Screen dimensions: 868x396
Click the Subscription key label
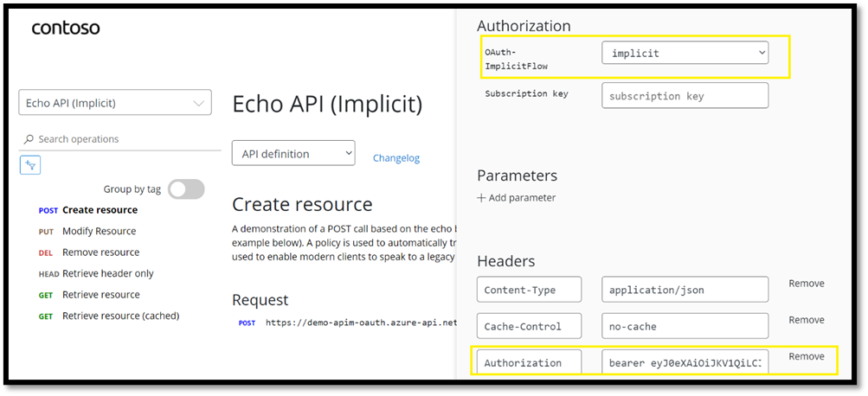(x=526, y=93)
